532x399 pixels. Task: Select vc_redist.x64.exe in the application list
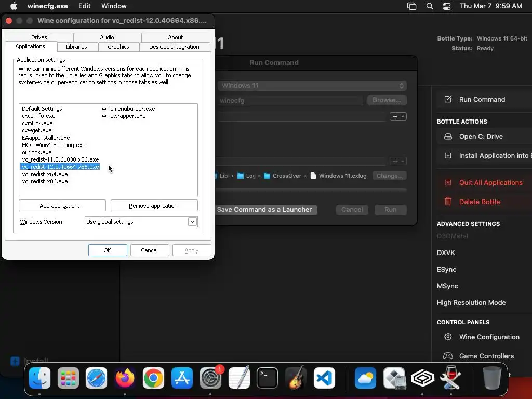point(45,174)
